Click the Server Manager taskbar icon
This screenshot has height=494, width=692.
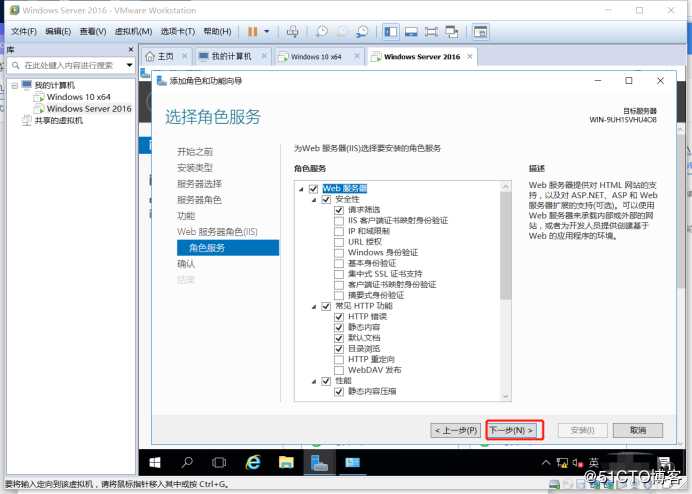[319, 462]
